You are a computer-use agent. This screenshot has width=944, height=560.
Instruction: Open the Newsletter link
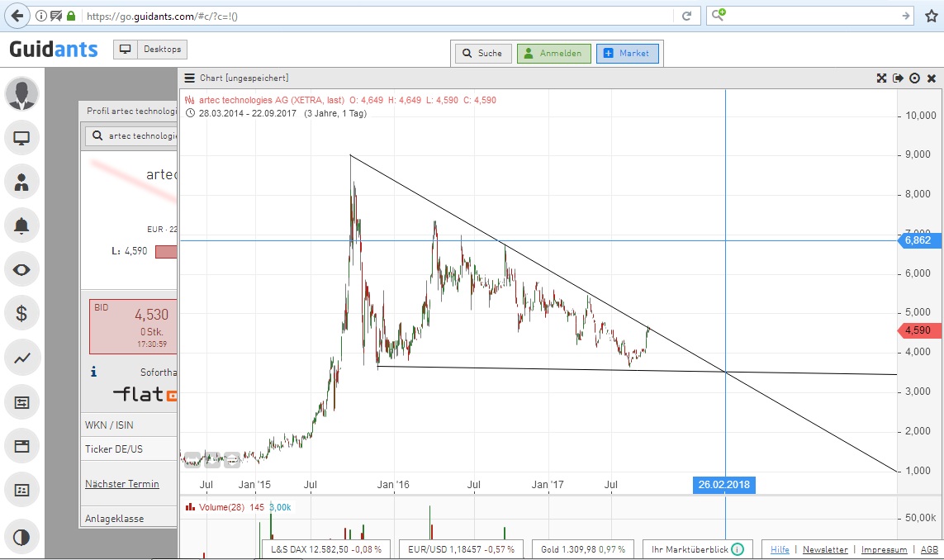[x=825, y=550]
